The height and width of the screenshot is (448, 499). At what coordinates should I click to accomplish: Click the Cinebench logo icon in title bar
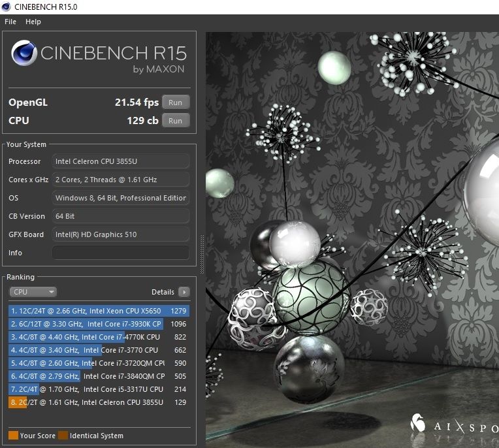[7, 7]
